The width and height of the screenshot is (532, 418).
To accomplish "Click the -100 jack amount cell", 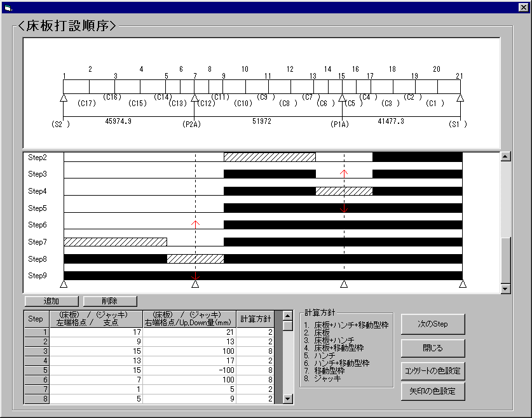I will [189, 370].
